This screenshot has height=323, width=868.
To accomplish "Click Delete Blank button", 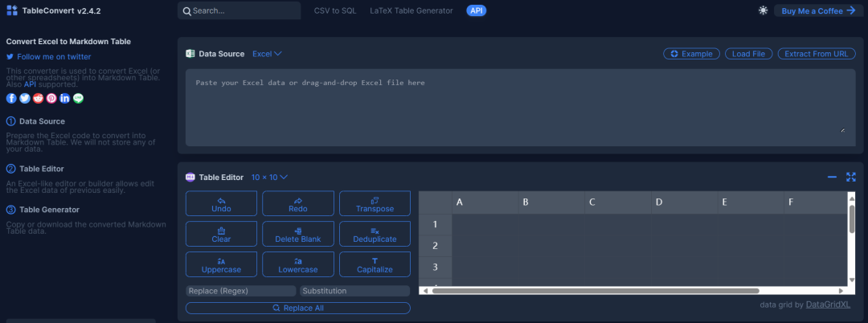I will [298, 234].
